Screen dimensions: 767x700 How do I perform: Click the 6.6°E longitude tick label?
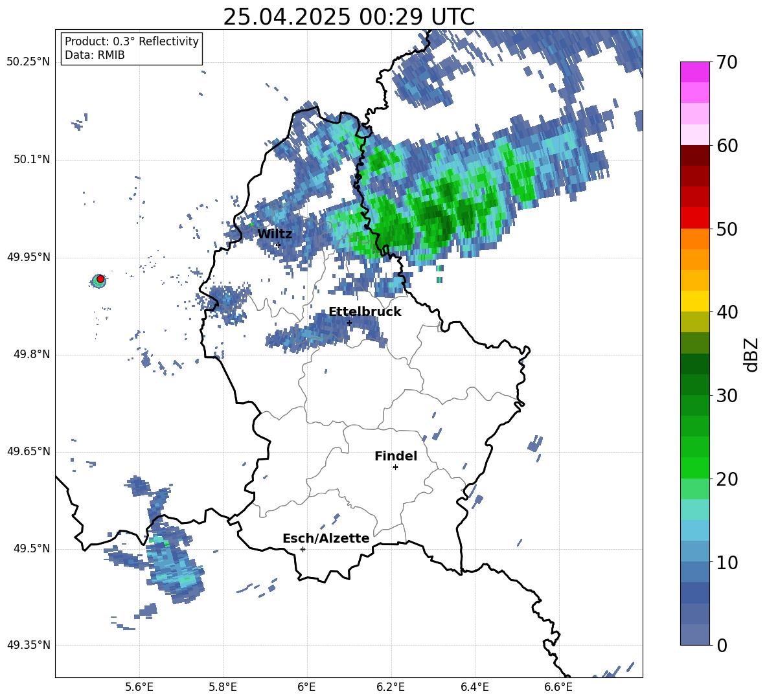(558, 687)
